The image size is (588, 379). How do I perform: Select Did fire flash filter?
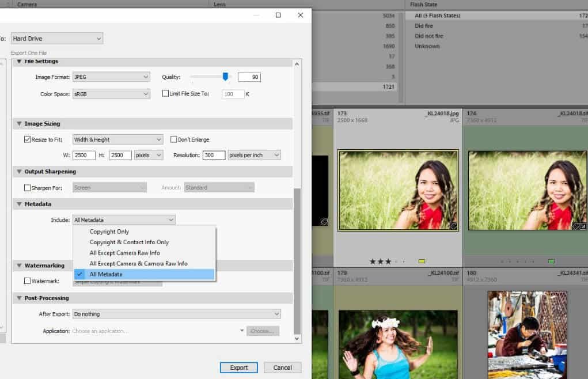496,26
